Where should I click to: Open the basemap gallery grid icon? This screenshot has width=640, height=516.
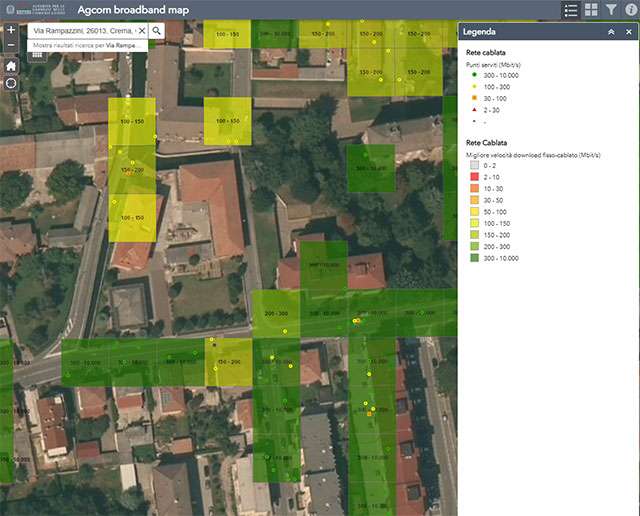click(x=591, y=10)
